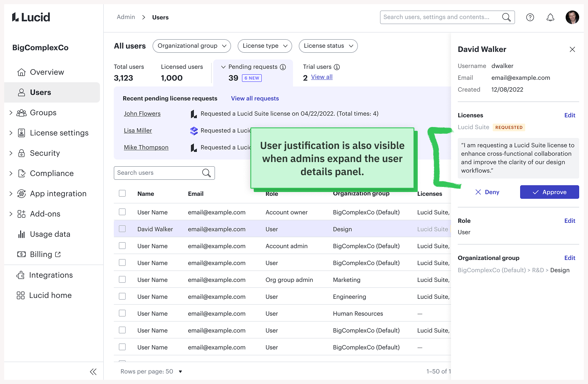The height and width of the screenshot is (384, 588).
Task: Click the Integrations puzzle icon
Action: point(21,275)
